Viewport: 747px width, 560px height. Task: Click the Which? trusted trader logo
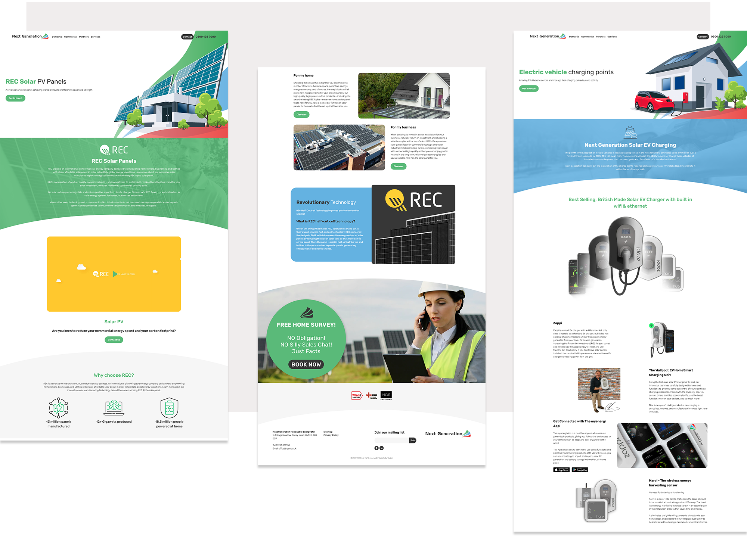point(357,395)
